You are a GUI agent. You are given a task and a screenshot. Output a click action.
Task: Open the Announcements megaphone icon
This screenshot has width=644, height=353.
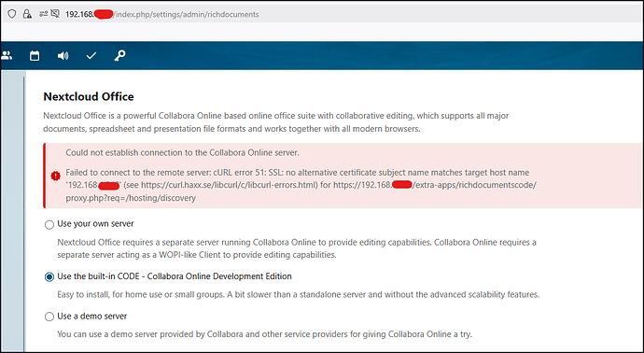(x=63, y=55)
